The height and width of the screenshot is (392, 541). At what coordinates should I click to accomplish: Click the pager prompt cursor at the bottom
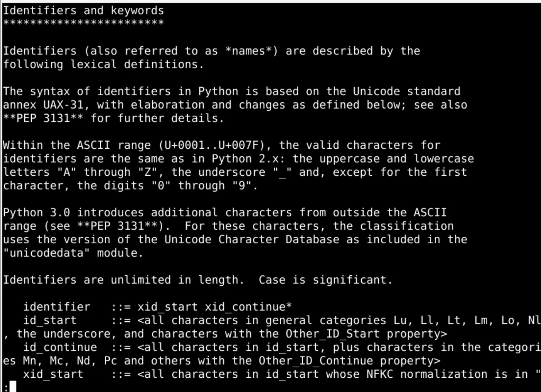[13, 387]
